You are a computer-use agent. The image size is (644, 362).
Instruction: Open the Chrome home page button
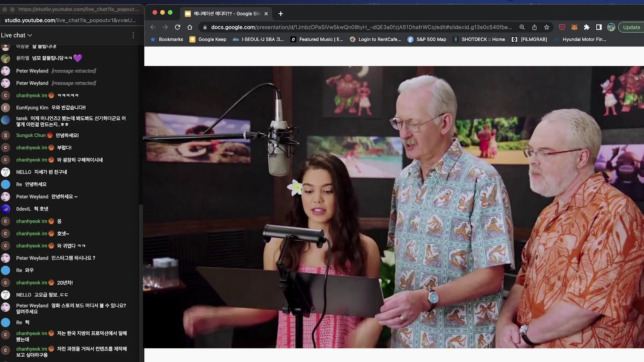pos(190,27)
